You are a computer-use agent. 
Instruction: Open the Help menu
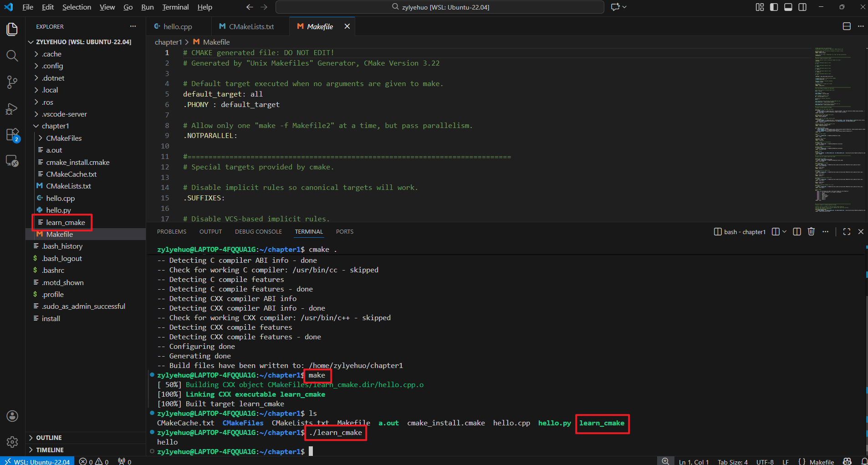click(204, 7)
